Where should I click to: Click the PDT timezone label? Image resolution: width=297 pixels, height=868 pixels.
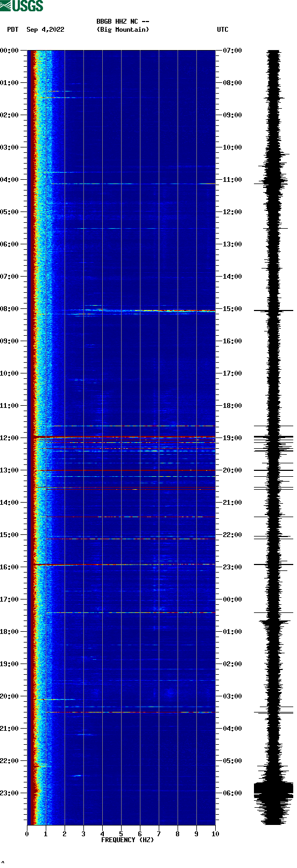tap(12, 30)
